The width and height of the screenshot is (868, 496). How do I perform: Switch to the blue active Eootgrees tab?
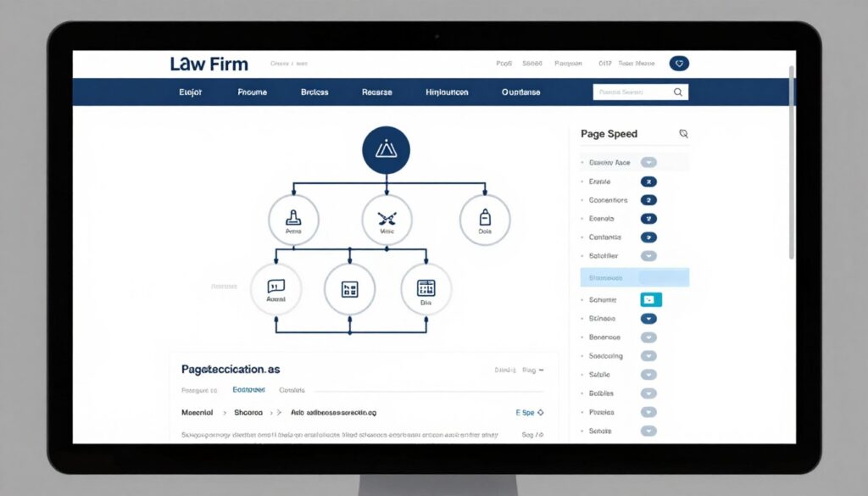248,390
